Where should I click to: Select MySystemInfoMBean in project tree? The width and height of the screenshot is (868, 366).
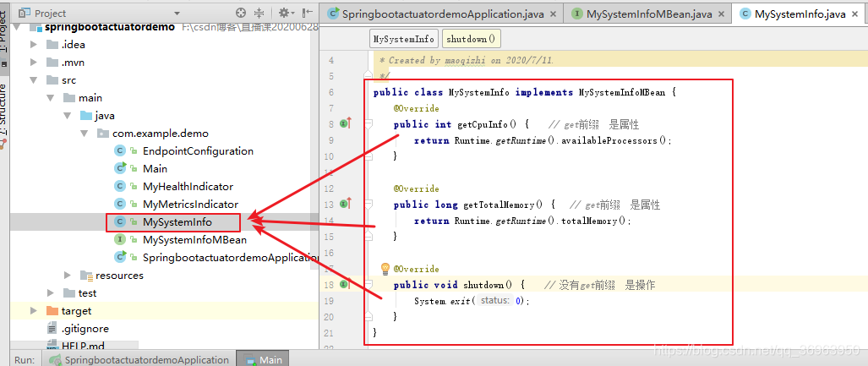[x=195, y=240]
